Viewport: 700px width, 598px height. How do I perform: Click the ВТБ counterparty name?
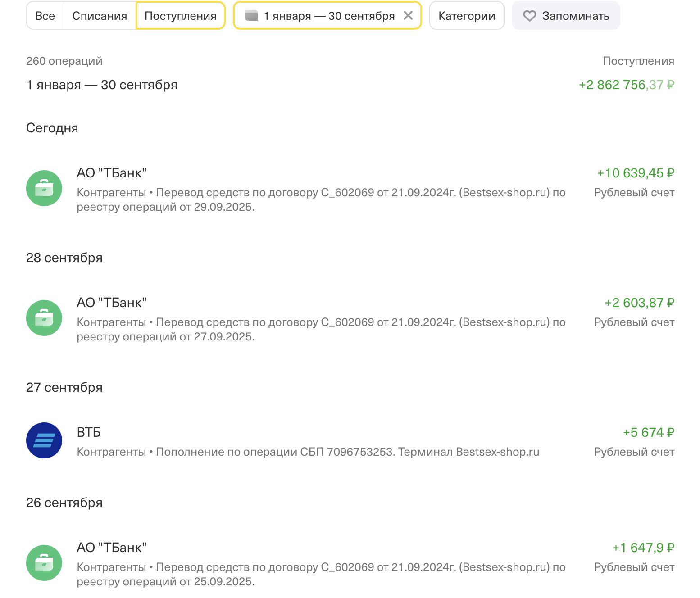point(89,433)
